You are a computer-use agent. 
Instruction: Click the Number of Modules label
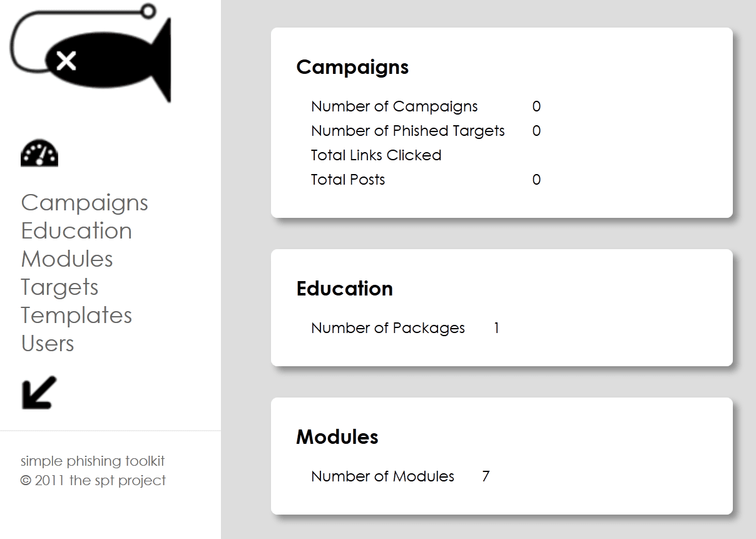(x=382, y=476)
